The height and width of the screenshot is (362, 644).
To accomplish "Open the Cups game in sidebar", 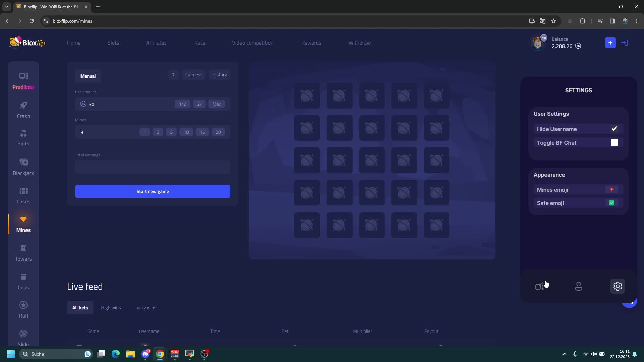I will click(23, 281).
